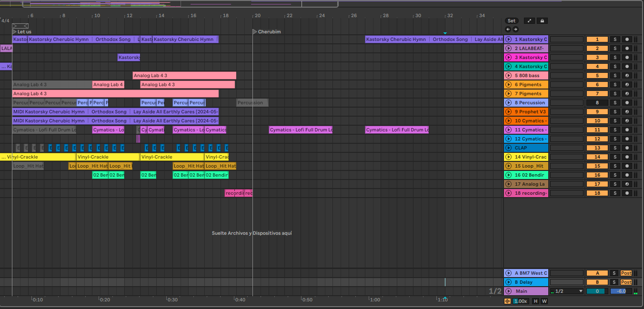The height and width of the screenshot is (309, 644).
Task: Arm record button on track 3
Action: [x=627, y=58]
